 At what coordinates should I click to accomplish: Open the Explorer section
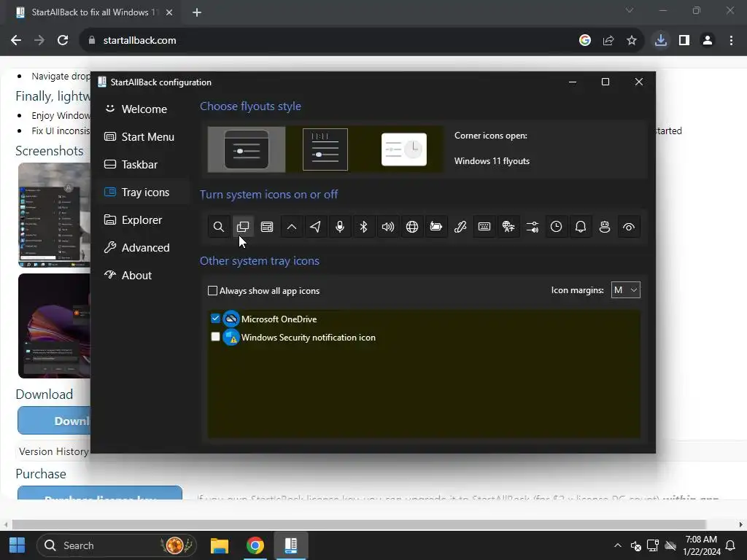pos(144,220)
